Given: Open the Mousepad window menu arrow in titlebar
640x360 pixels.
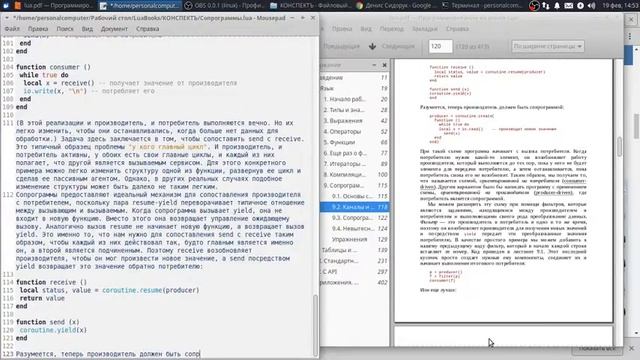Looking at the screenshot, I should tap(7, 18).
